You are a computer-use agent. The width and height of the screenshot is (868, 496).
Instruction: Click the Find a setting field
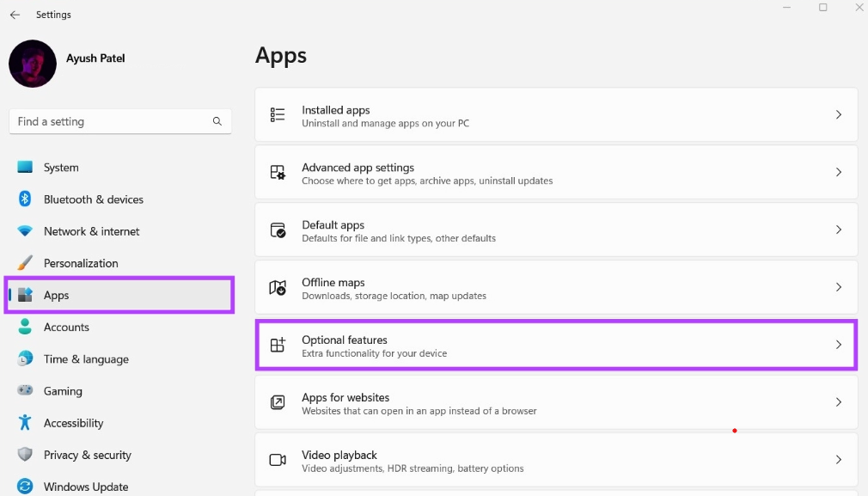(x=112, y=122)
